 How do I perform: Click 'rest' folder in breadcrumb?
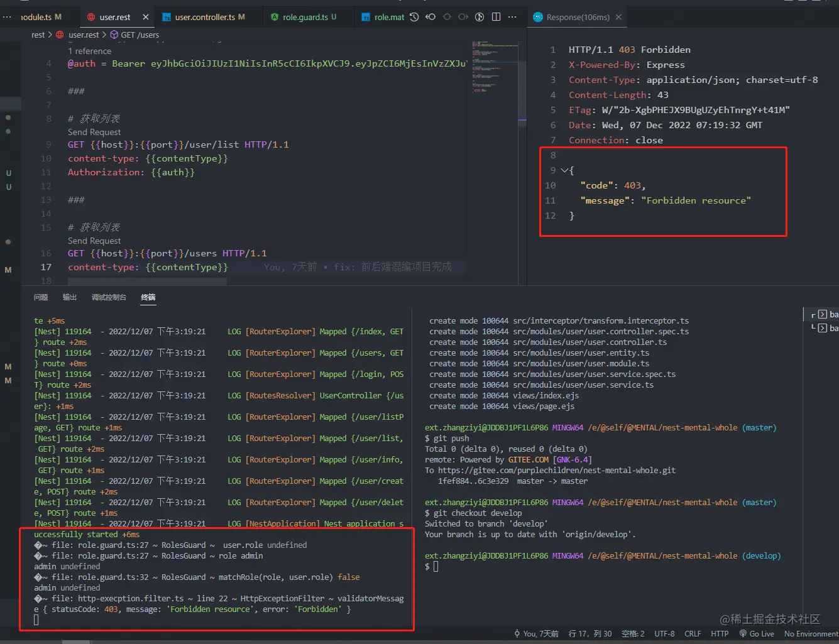tap(38, 35)
